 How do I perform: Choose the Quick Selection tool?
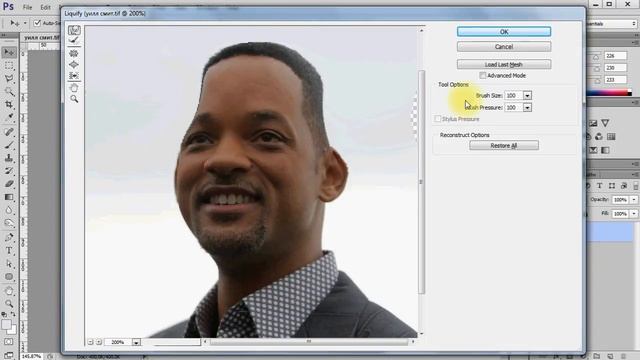tap(9, 91)
